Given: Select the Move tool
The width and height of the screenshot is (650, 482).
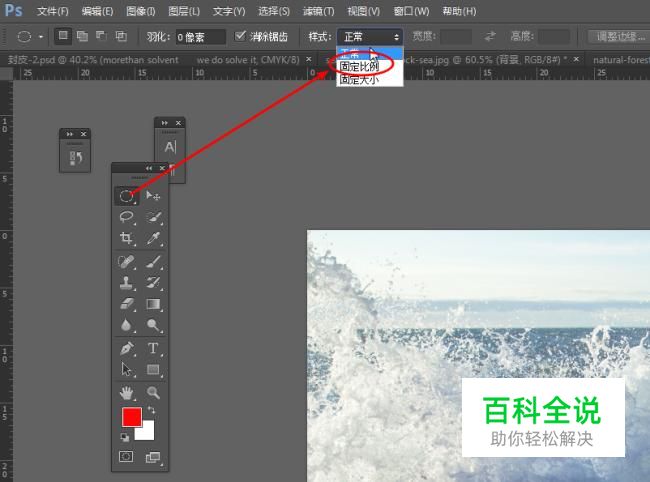Looking at the screenshot, I should pyautogui.click(x=153, y=195).
